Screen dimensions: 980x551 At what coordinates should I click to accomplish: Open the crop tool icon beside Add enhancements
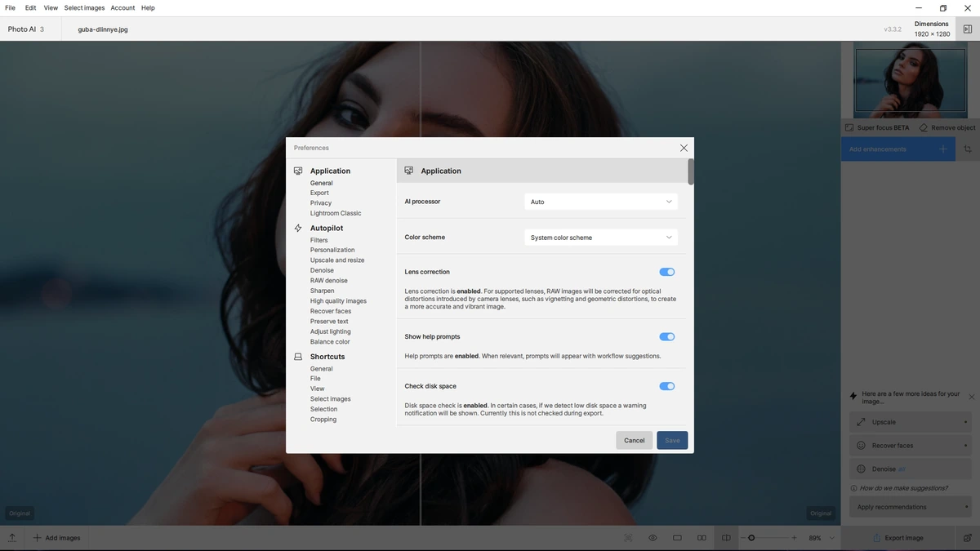[968, 149]
